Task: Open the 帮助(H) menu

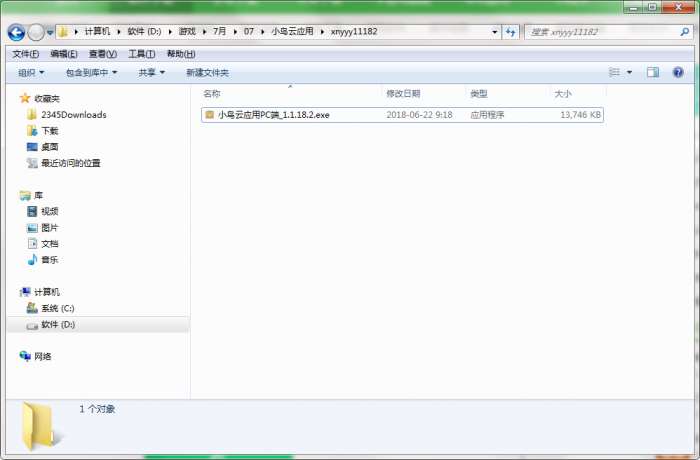Action: click(181, 54)
